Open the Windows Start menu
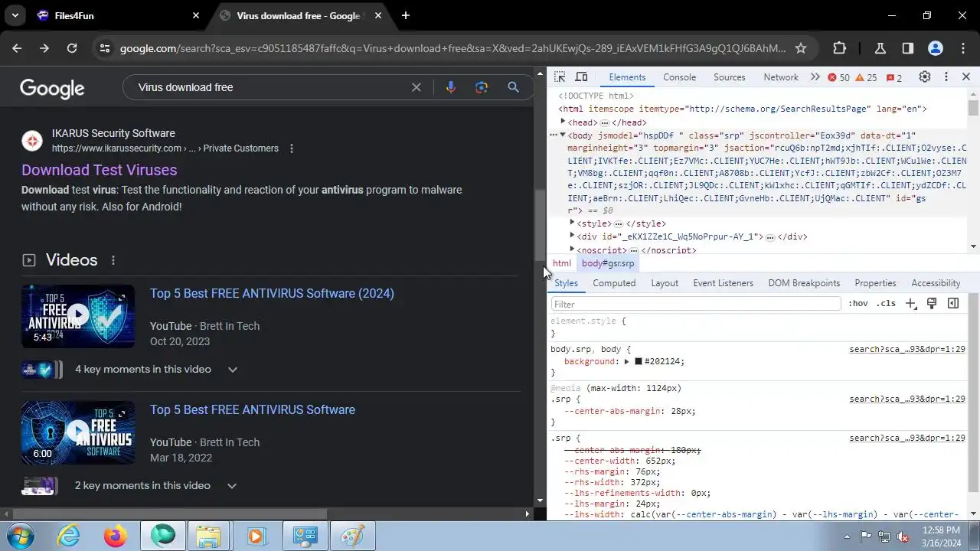Screen dimensions: 980x551 19,536
